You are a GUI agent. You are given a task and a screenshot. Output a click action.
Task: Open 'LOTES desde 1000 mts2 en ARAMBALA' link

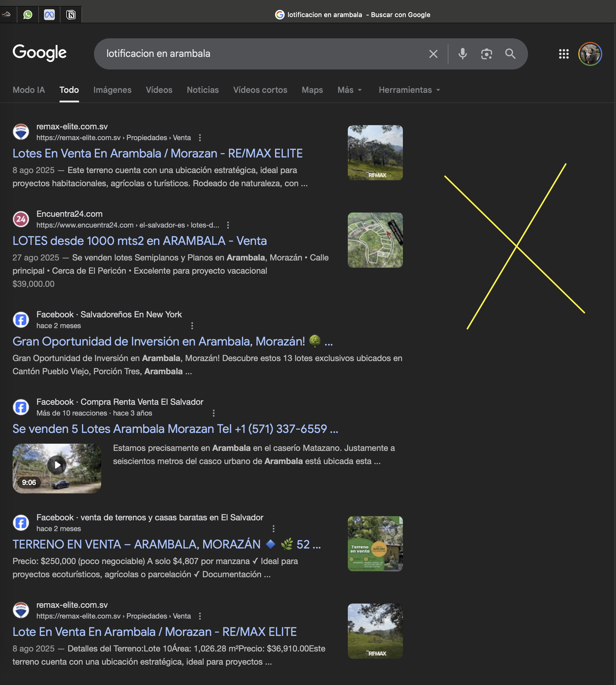140,241
